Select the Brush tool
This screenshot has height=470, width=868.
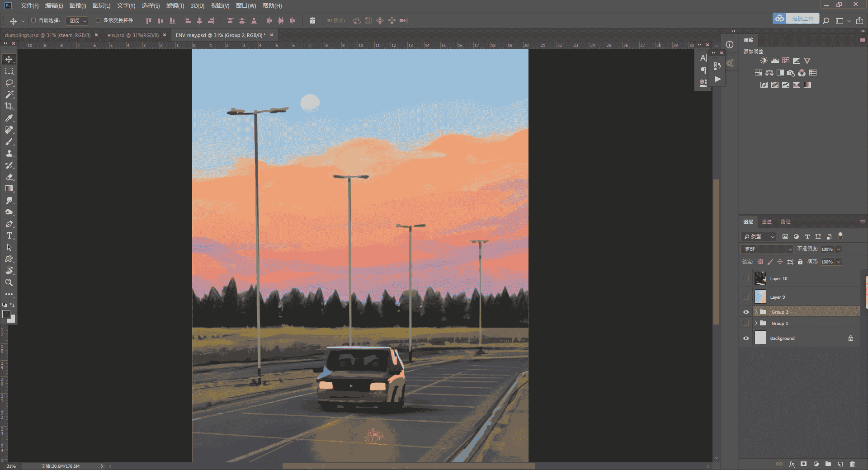point(9,141)
